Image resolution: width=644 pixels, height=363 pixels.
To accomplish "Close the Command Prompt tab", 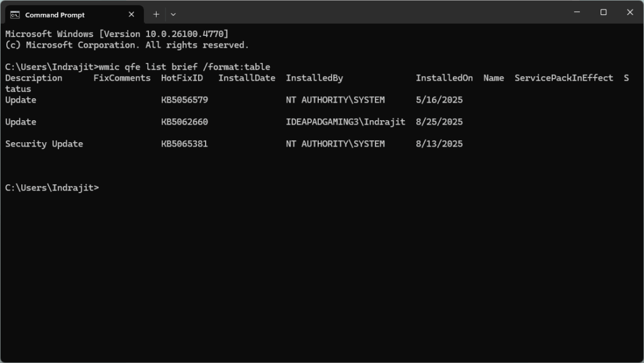I will click(131, 14).
